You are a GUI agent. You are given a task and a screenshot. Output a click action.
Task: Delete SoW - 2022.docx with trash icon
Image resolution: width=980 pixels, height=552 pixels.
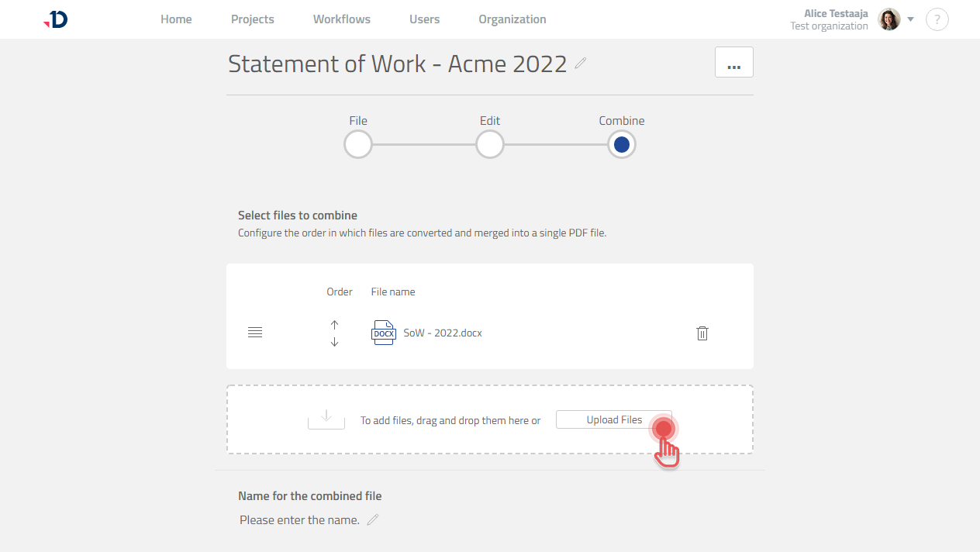point(702,333)
